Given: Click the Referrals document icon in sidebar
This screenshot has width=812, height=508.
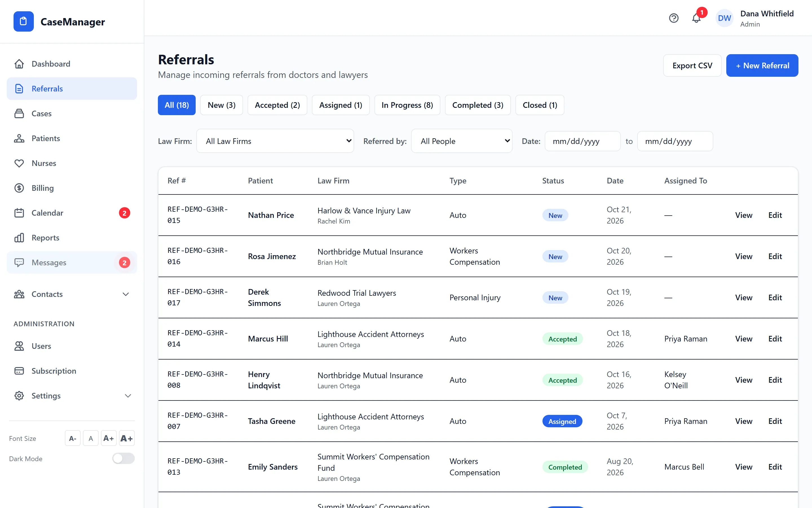Looking at the screenshot, I should [x=19, y=89].
